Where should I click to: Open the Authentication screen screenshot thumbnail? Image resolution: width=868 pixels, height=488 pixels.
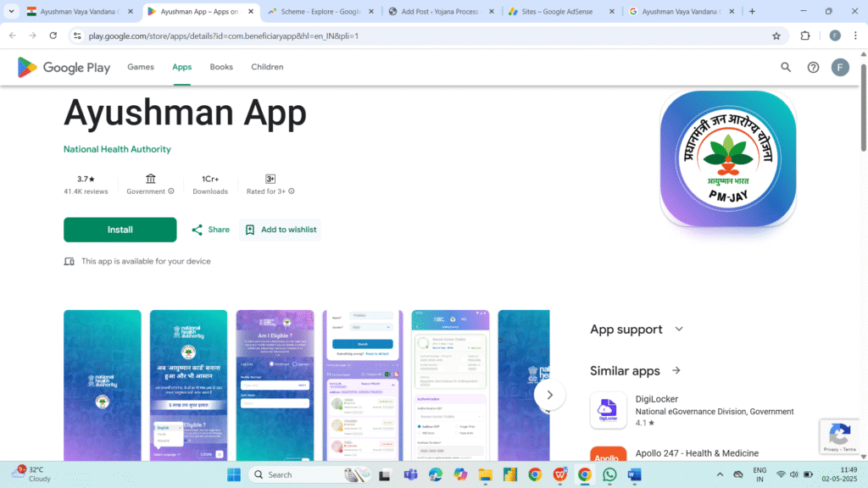[x=451, y=385]
